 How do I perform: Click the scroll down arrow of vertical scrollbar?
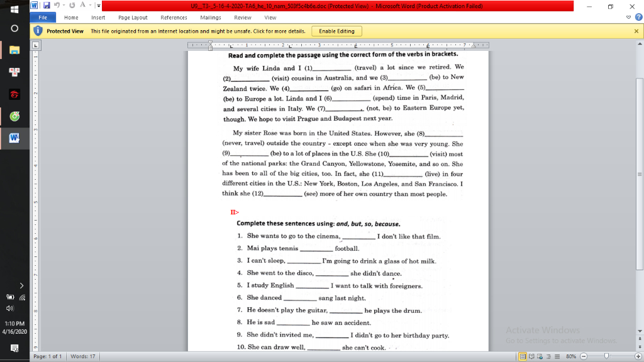coord(640,331)
